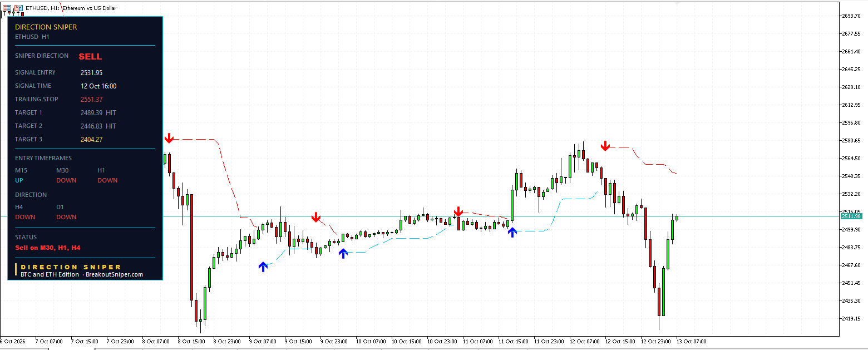This screenshot has height=350, width=868.
Task: Click the '12 Oct 07:00' time axis label
Action: click(584, 341)
